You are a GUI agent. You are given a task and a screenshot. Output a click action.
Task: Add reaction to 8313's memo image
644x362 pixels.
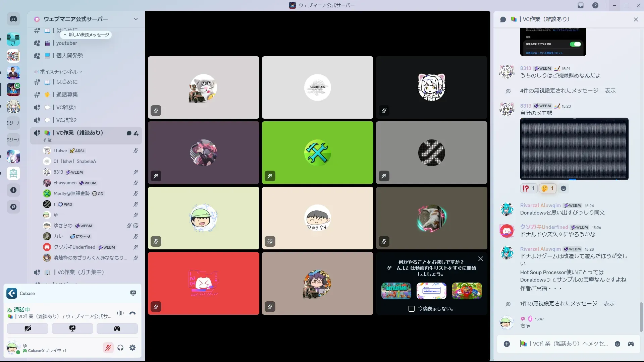click(563, 188)
